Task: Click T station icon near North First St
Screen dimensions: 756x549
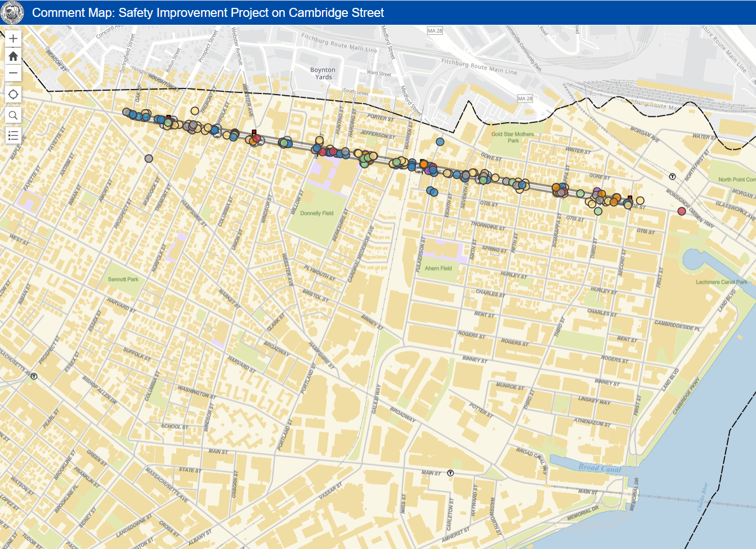Action: click(672, 176)
